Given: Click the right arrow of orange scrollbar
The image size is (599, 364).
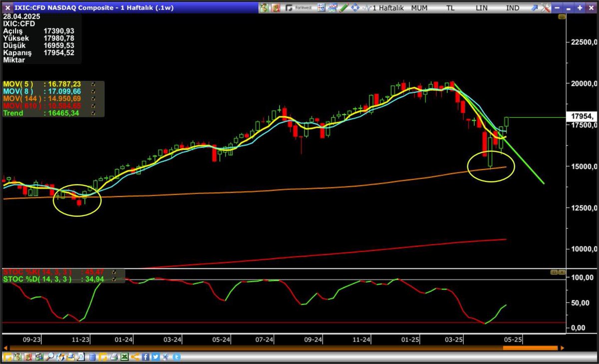Looking at the screenshot, I should click(x=562, y=348).
